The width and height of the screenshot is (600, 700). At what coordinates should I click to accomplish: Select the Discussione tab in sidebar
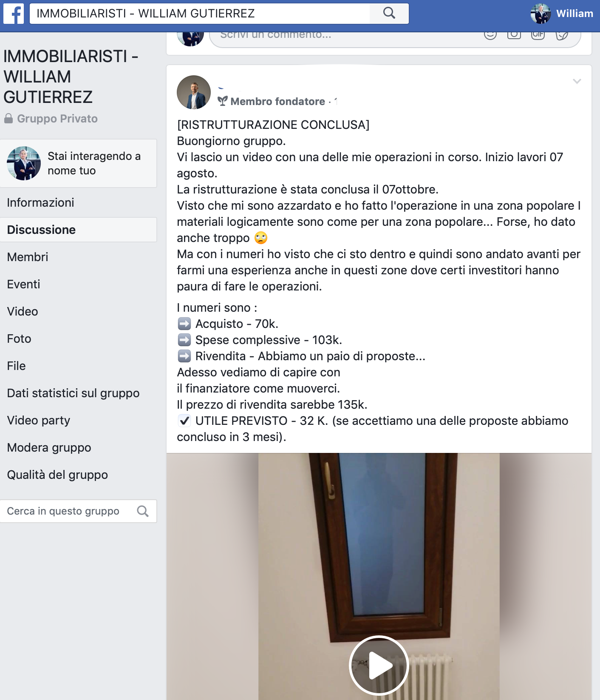point(78,230)
